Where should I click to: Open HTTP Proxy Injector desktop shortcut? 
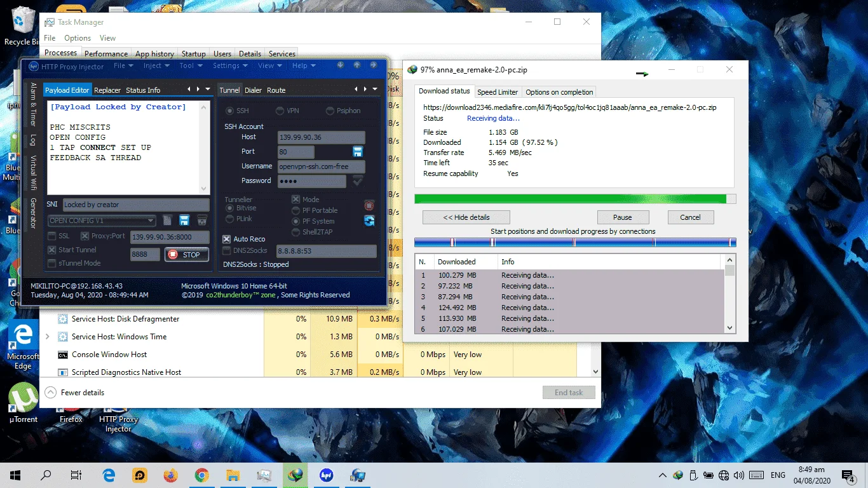coord(119,423)
